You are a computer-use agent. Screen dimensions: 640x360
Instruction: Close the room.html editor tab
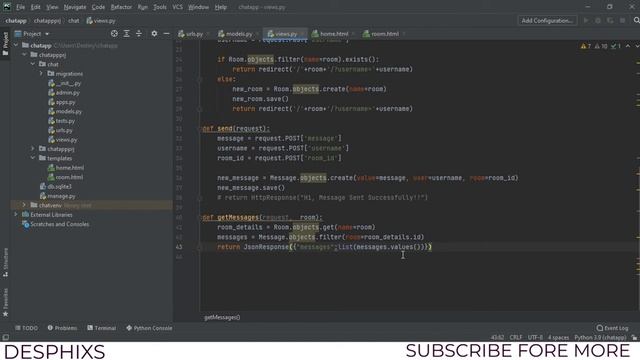click(404, 34)
